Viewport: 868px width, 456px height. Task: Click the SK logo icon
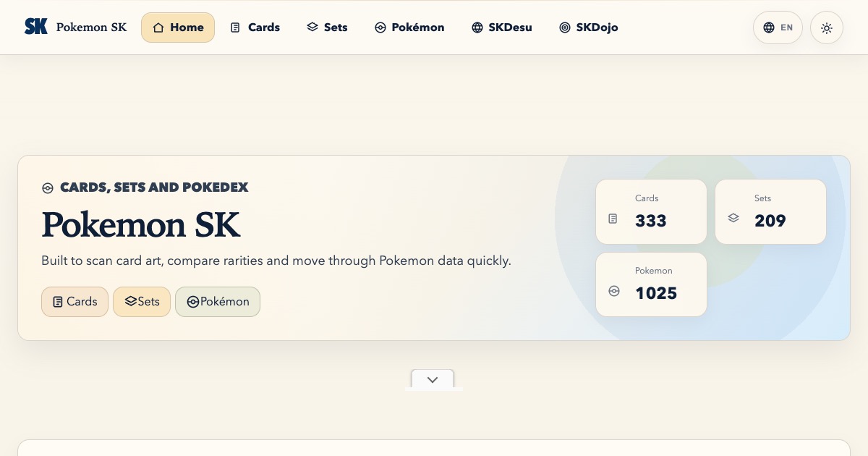(x=36, y=27)
